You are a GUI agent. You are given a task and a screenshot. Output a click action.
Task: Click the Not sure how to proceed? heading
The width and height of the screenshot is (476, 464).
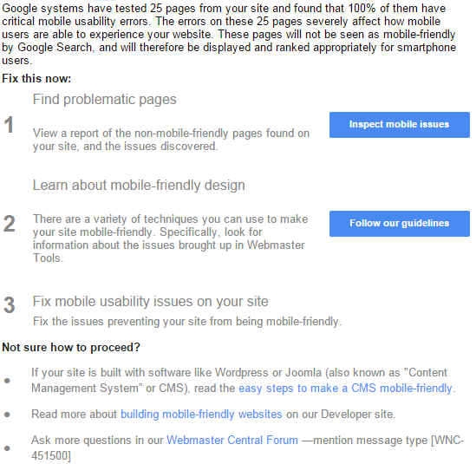[x=71, y=348]
